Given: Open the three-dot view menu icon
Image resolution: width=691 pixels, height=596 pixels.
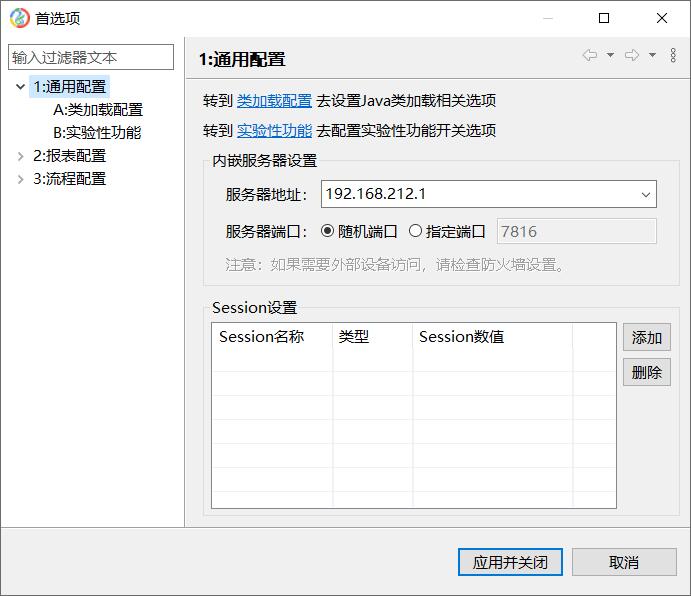Looking at the screenshot, I should click(673, 55).
